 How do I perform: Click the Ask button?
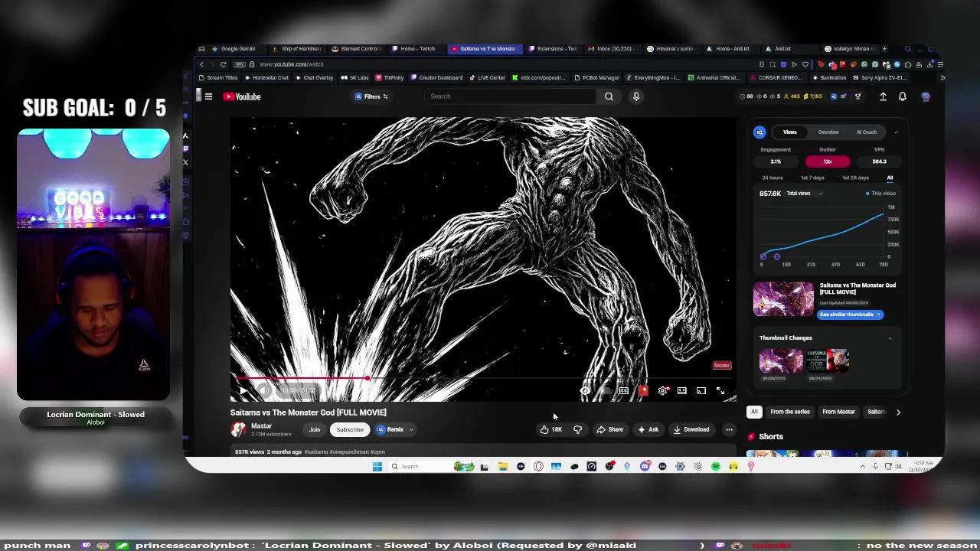tap(648, 429)
